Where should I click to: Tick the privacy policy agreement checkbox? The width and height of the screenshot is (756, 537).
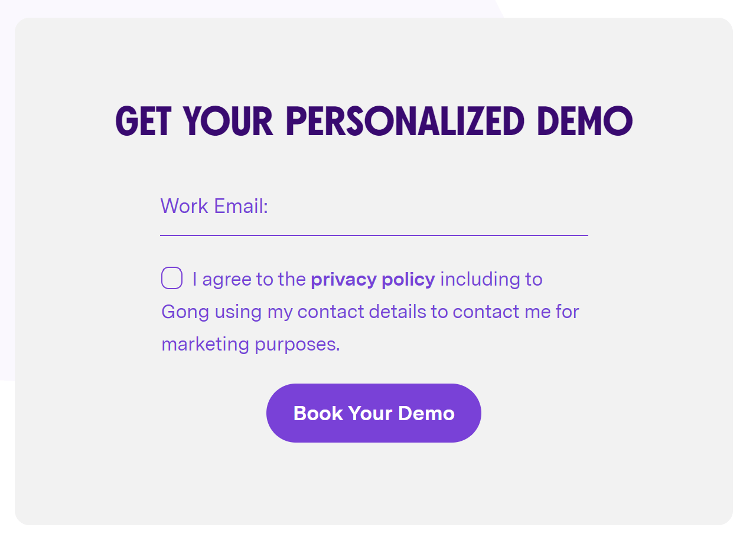172,278
